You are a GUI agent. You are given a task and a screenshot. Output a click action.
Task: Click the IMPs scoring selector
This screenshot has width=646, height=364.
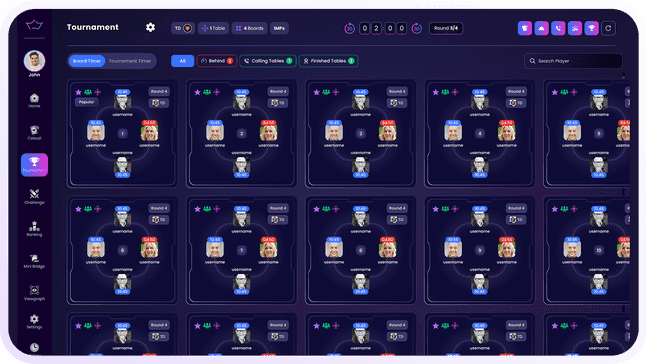(279, 28)
